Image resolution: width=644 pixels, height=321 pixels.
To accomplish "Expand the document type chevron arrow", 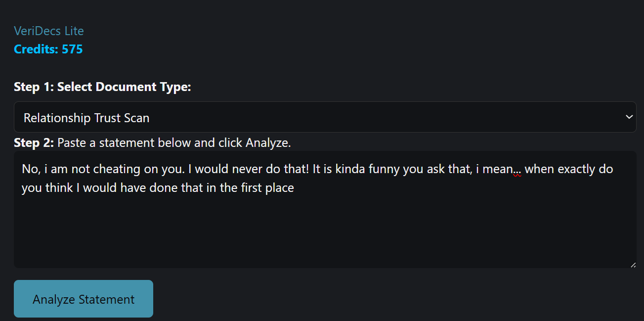I will point(629,117).
